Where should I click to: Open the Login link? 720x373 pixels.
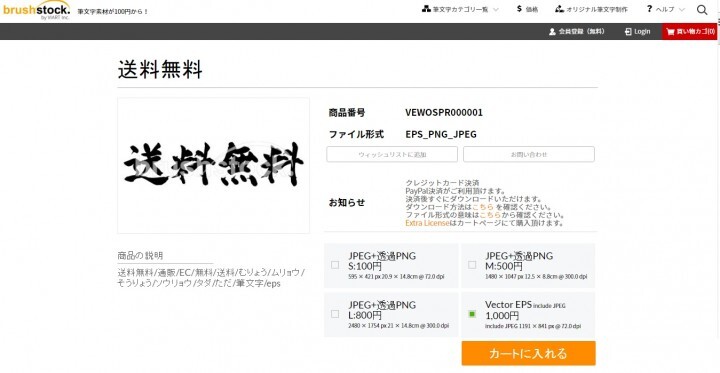642,32
